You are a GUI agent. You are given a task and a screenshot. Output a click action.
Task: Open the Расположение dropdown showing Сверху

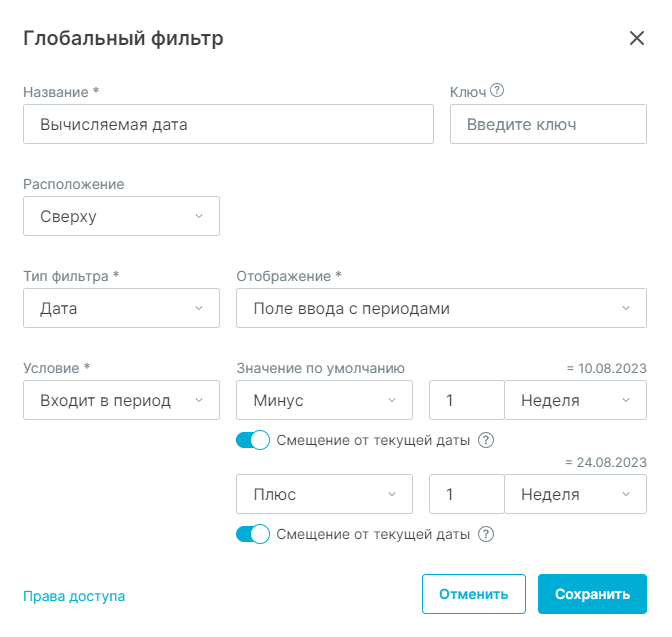tap(121, 216)
